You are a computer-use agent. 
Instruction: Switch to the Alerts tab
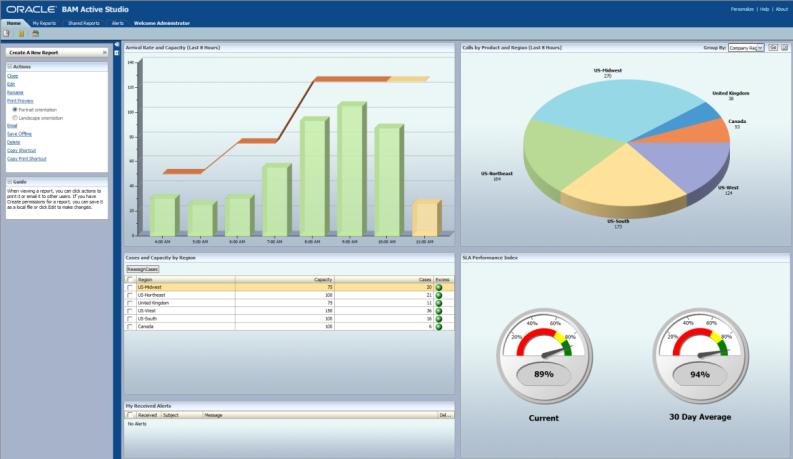point(117,23)
